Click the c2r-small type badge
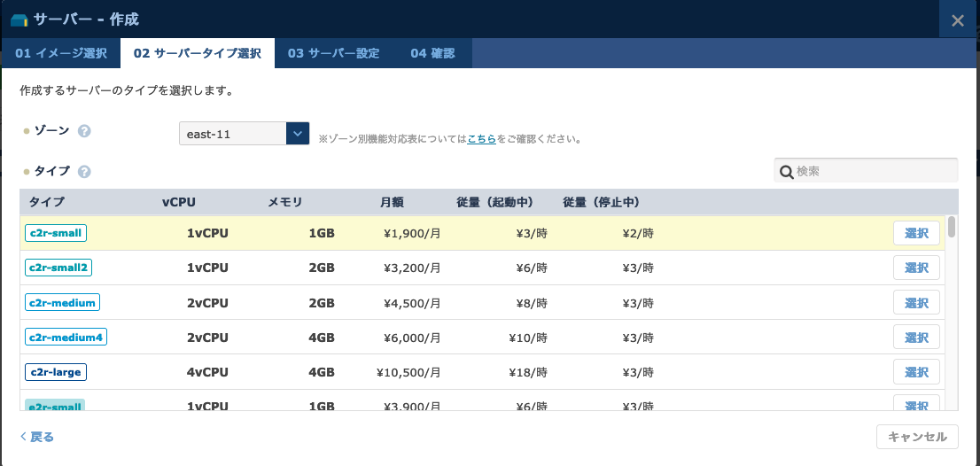This screenshot has height=466, width=980. [x=55, y=234]
